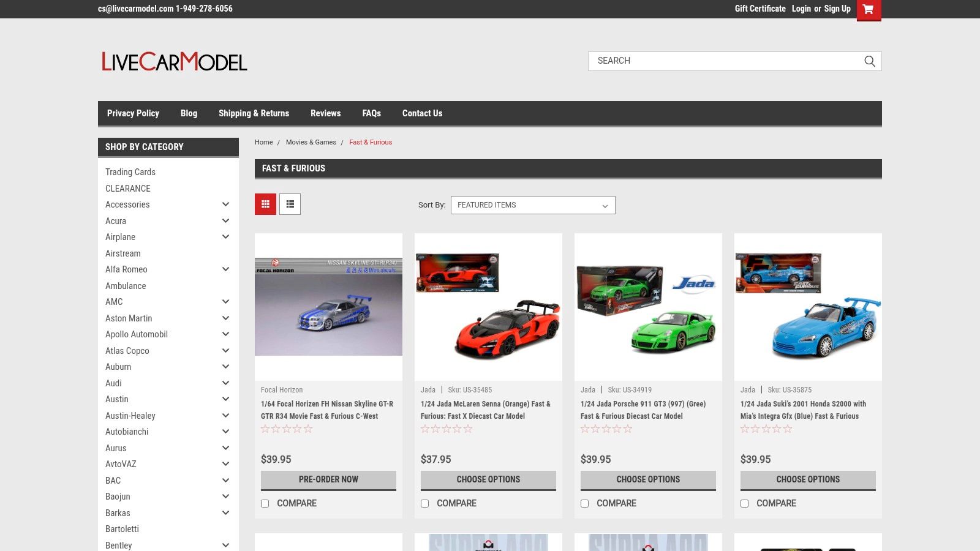Expand the Alfa Romeo category chevron
This screenshot has height=551, width=980.
(225, 269)
